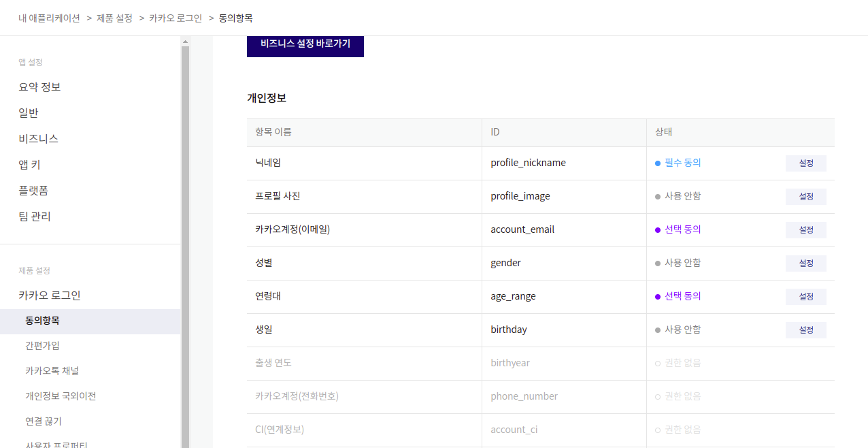Open 카카오 로그인 in the sidebar
Viewport: 868px width, 448px height.
50,295
